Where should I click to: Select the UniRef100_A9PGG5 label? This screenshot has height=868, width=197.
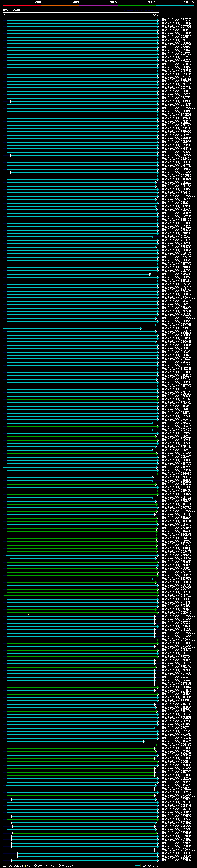(x=177, y=132)
